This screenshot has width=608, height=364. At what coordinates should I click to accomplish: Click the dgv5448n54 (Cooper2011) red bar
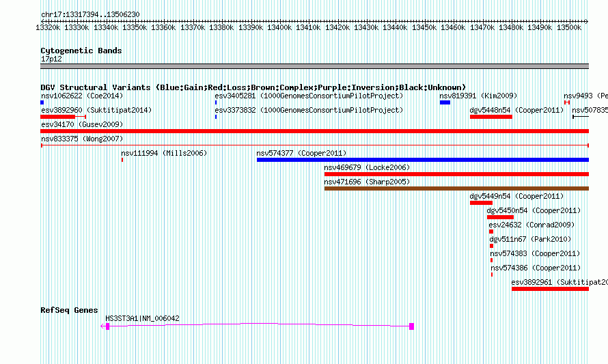[491, 117]
